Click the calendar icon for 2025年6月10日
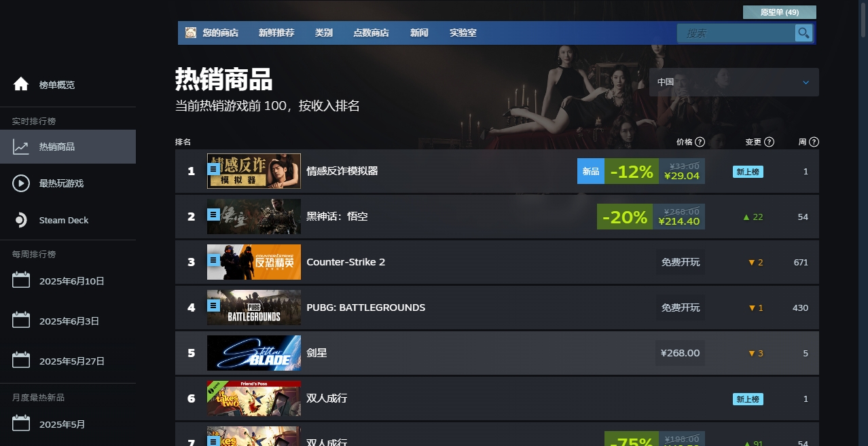Viewport: 868px width, 446px height. coord(21,280)
